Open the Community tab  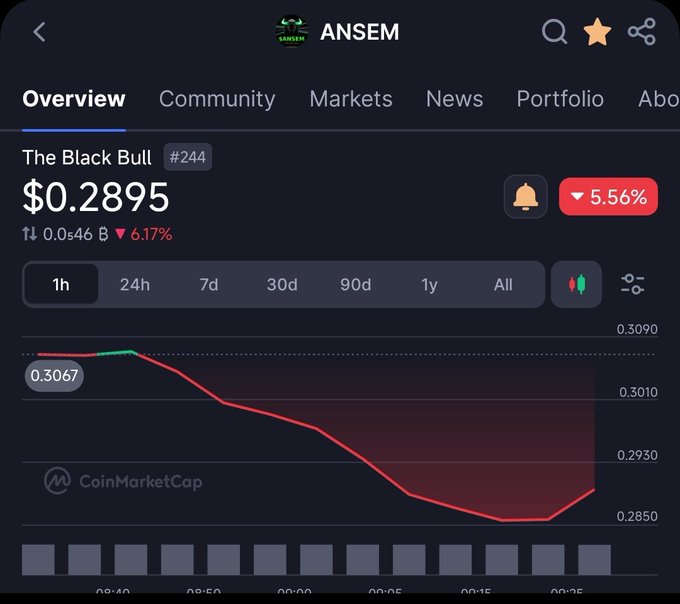pyautogui.click(x=217, y=99)
